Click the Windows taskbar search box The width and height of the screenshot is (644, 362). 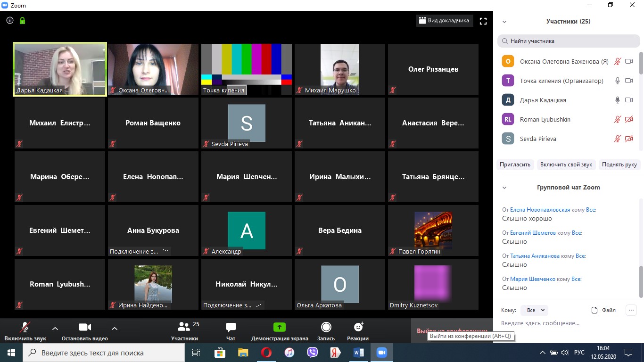103,353
